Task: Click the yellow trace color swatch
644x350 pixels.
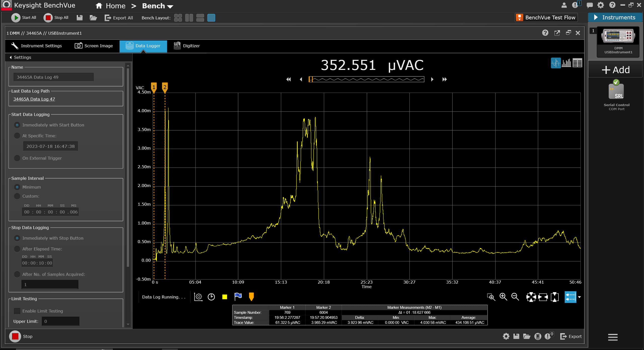Action: [x=225, y=297]
